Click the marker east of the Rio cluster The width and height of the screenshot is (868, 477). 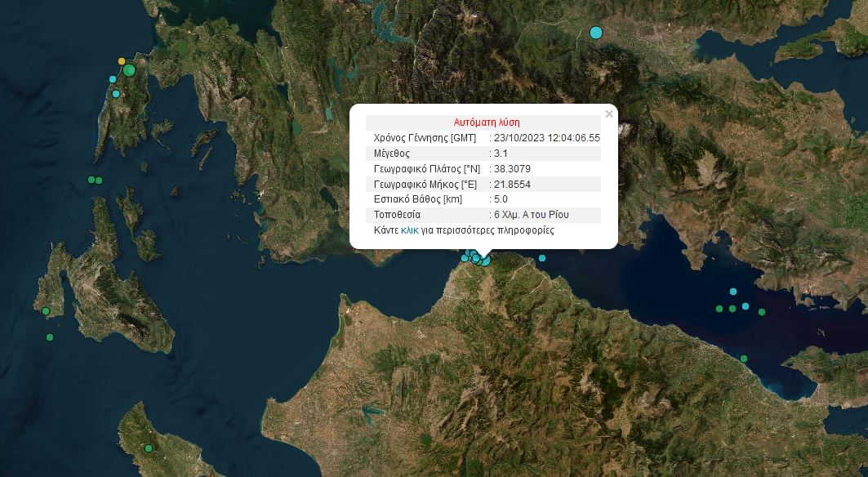(x=541, y=257)
